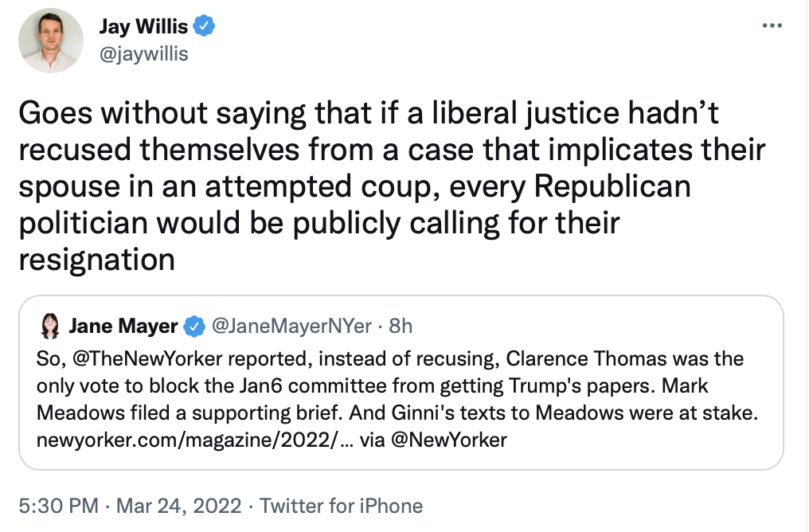Open the quoted tweet body text
Image resolution: width=809 pixels, height=532 pixels.
(398, 385)
